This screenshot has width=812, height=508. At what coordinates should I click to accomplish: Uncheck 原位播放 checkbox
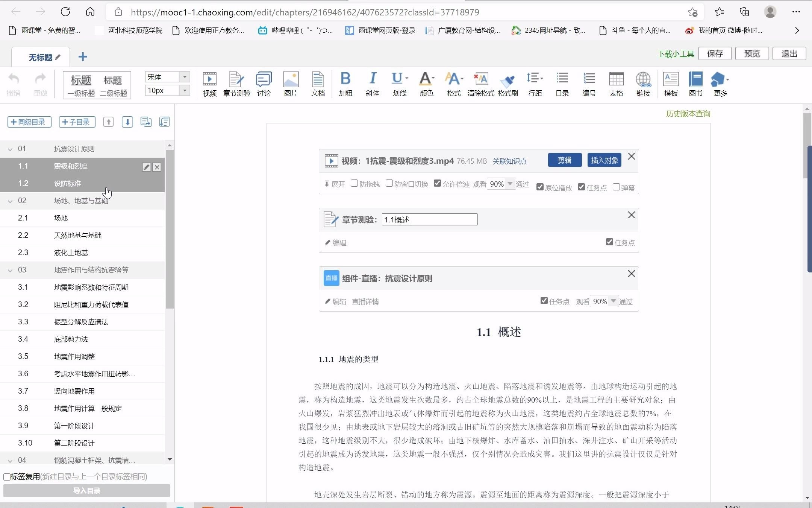(540, 187)
